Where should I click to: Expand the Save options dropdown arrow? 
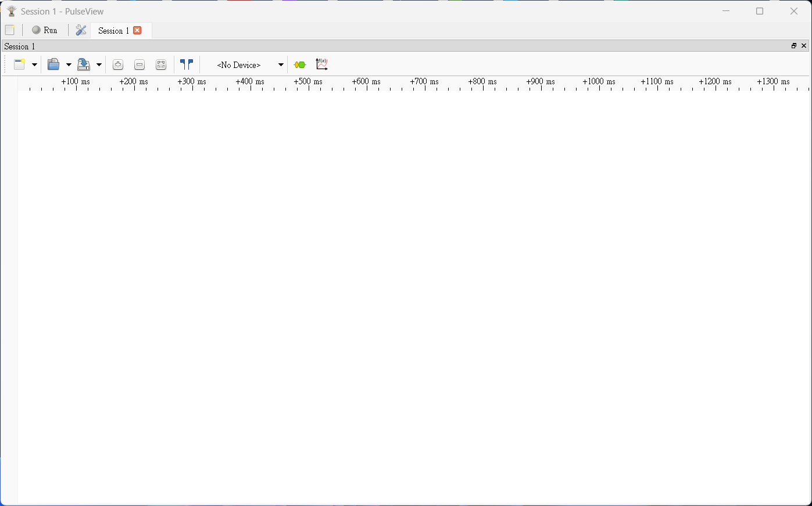(x=99, y=64)
